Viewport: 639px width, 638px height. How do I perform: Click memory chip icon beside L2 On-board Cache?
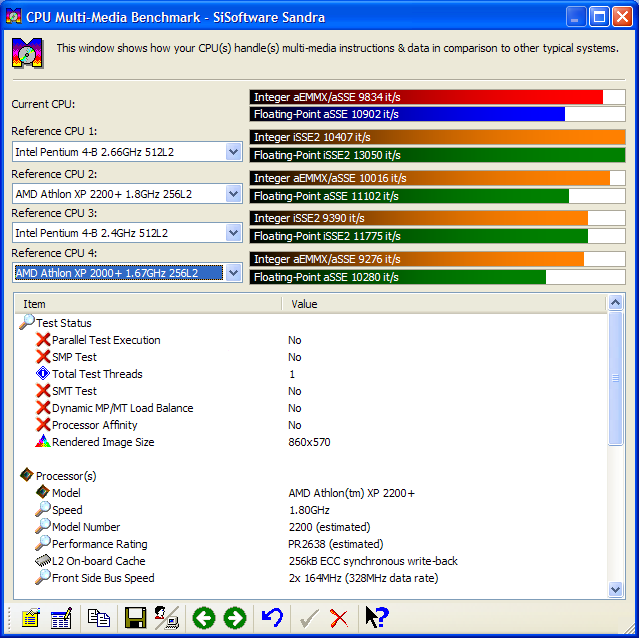pyautogui.click(x=43, y=561)
